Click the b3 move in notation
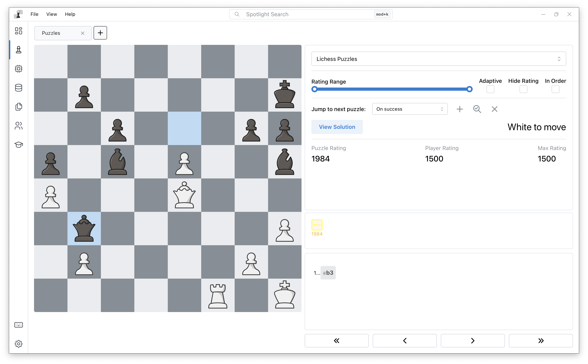588x364 pixels. (328, 273)
